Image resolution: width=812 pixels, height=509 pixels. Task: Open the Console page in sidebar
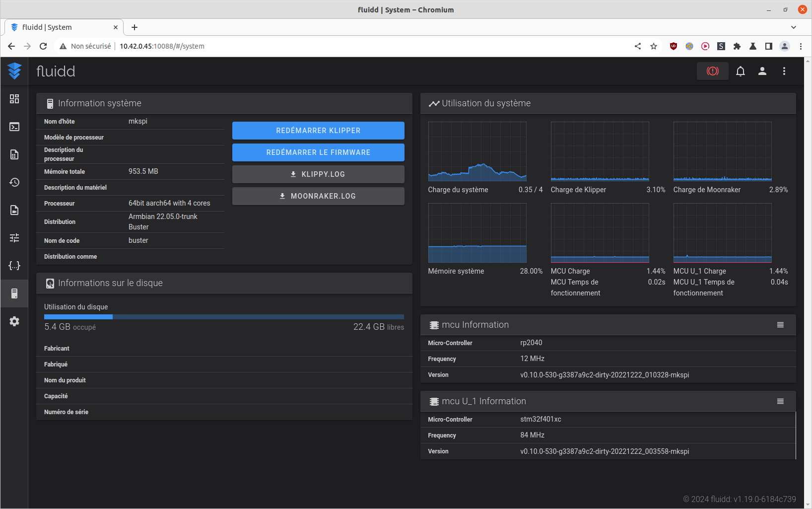coord(14,127)
